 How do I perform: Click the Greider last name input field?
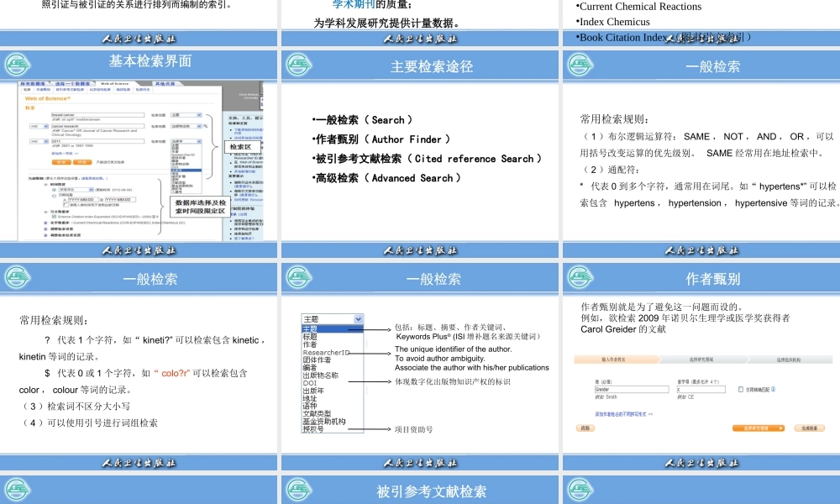(632, 389)
